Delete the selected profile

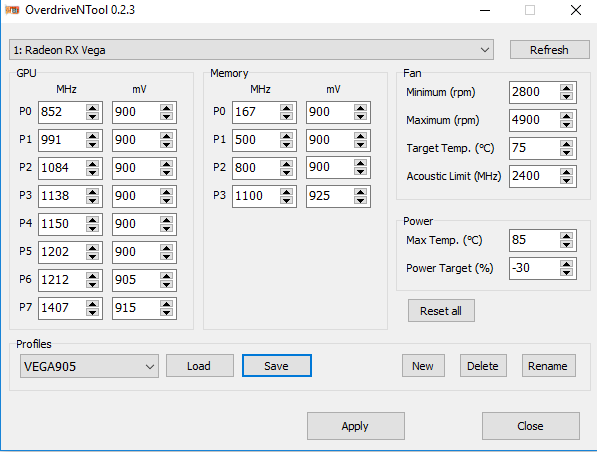(483, 366)
